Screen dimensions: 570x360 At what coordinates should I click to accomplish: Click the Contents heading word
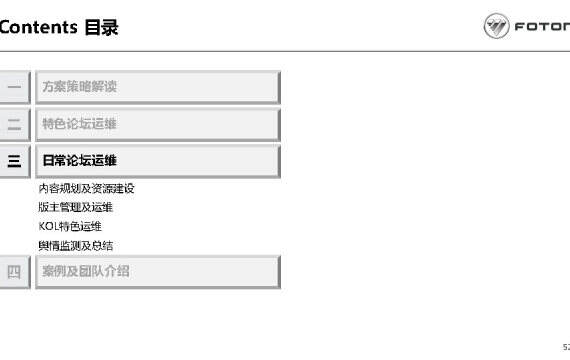point(39,27)
